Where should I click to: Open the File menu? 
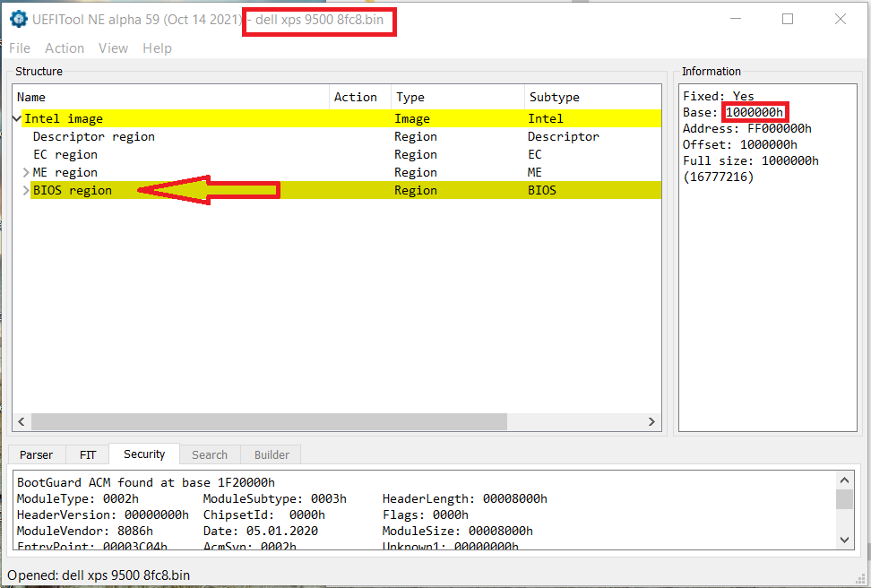[x=20, y=48]
